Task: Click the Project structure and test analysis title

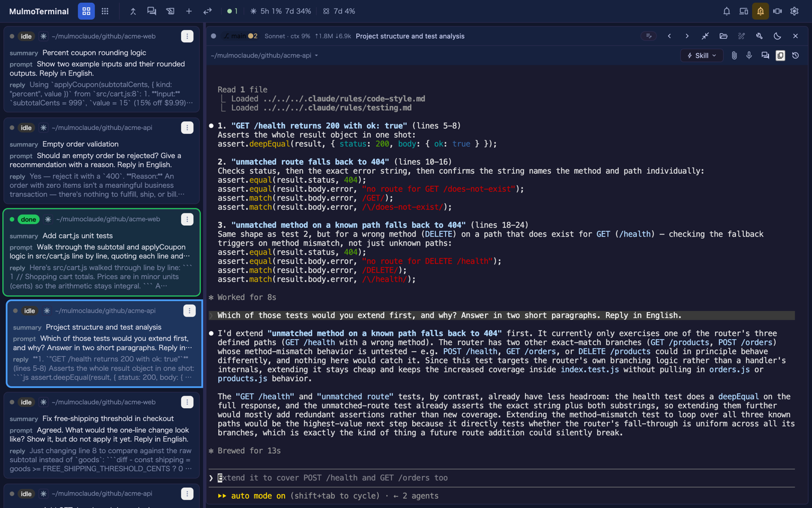Action: click(410, 36)
